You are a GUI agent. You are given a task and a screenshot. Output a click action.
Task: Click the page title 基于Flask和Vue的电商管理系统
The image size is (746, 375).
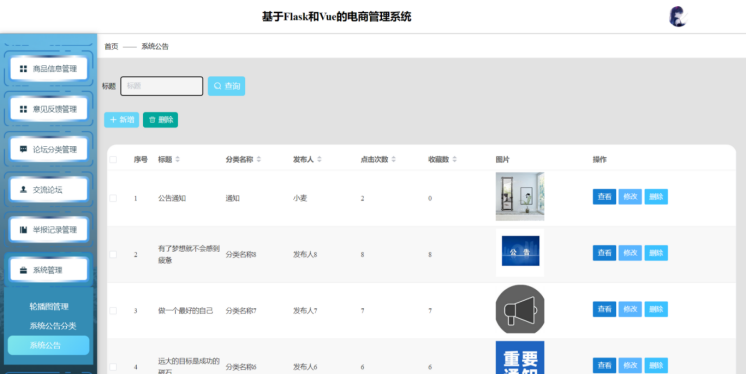[x=336, y=17]
